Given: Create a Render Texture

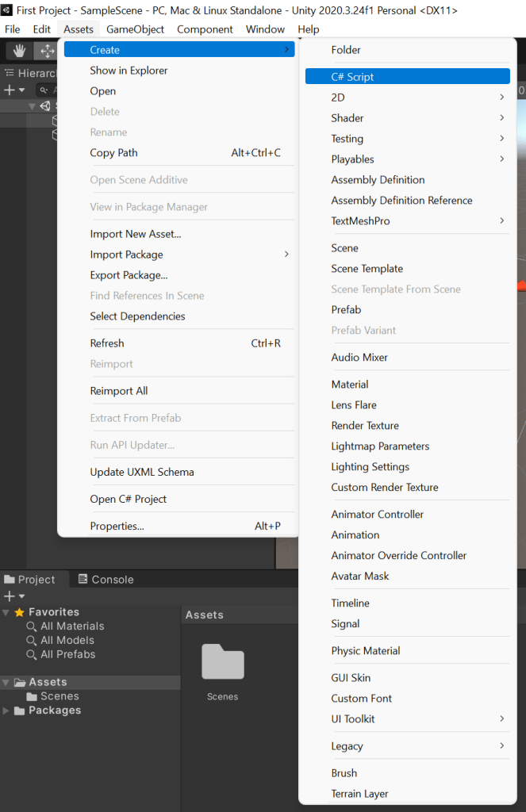Looking at the screenshot, I should click(x=408, y=425).
